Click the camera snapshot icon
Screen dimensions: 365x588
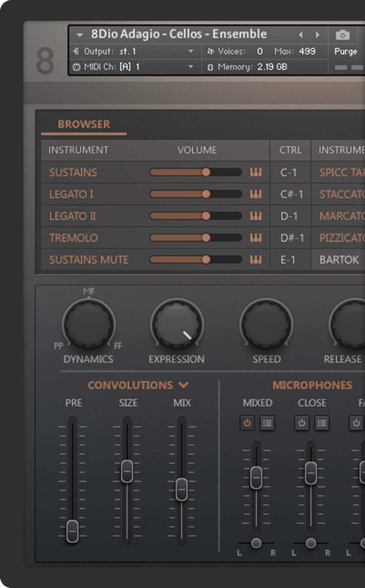point(342,35)
